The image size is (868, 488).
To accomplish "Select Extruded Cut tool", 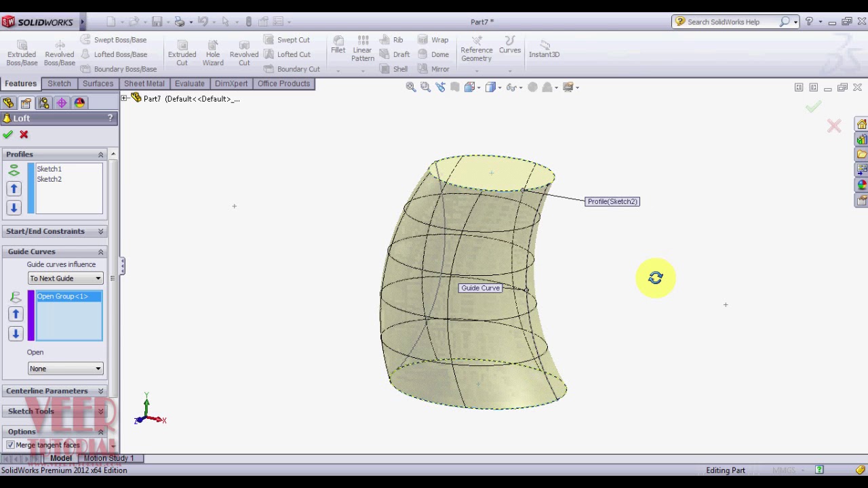I will (182, 53).
